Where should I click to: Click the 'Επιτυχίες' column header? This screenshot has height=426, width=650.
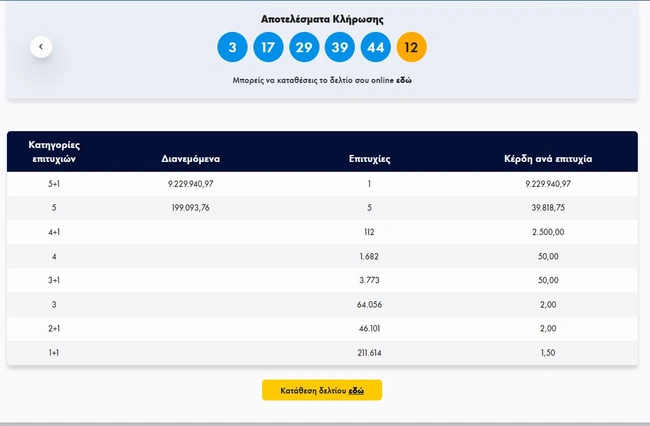click(x=369, y=158)
